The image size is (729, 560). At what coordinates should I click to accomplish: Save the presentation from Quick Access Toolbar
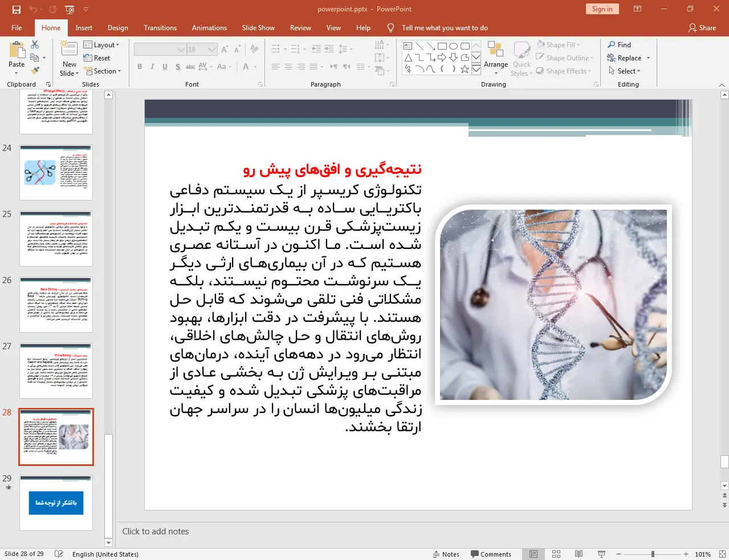coord(16,9)
